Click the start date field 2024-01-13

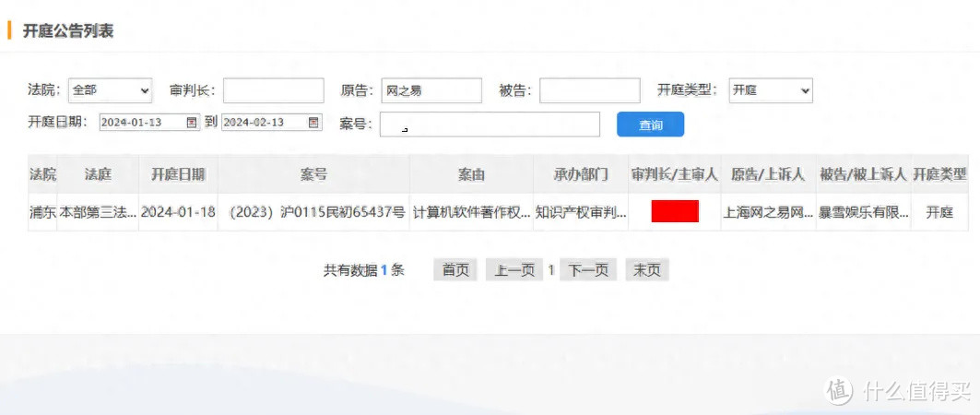pyautogui.click(x=150, y=122)
